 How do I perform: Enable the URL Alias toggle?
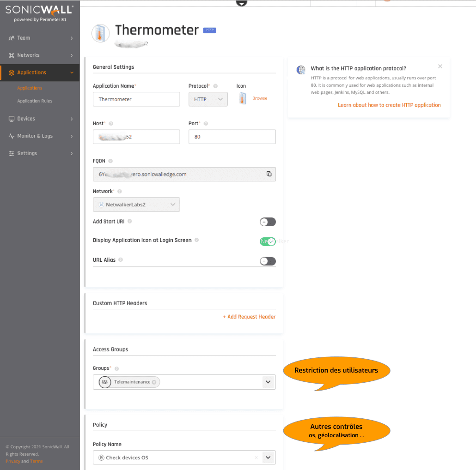click(268, 261)
